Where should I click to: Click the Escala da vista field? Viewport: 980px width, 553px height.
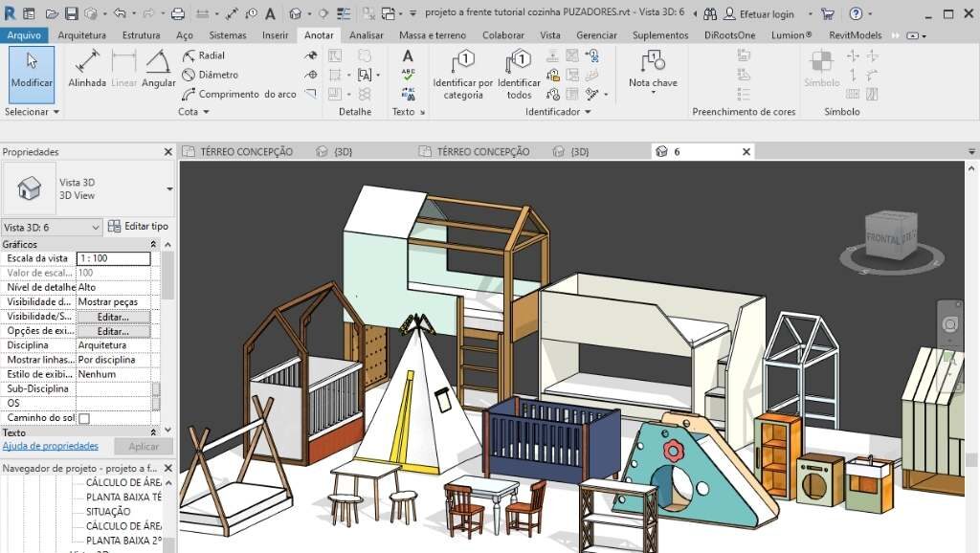click(113, 258)
